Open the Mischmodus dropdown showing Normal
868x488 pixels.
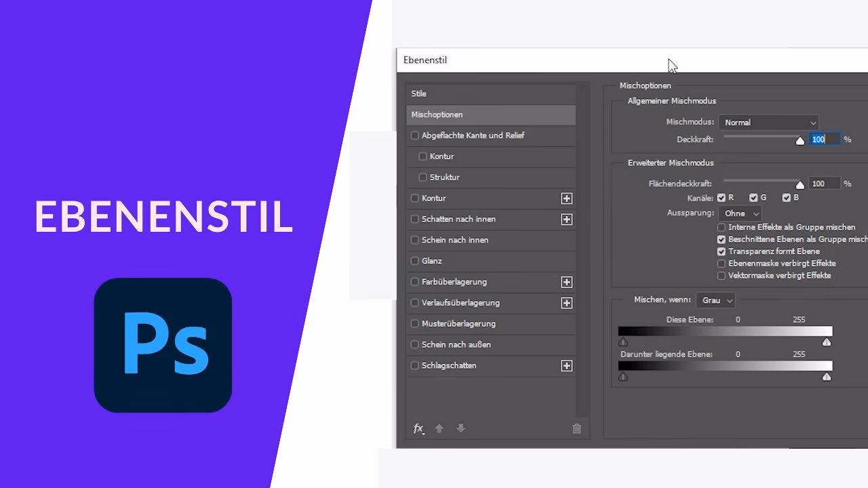pos(768,122)
